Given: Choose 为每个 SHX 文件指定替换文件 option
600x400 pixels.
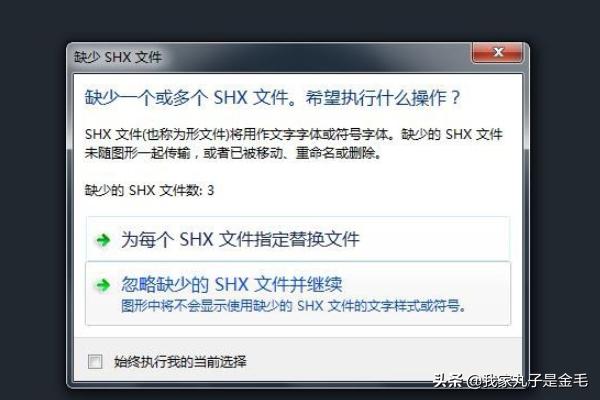Looking at the screenshot, I should (x=298, y=239).
